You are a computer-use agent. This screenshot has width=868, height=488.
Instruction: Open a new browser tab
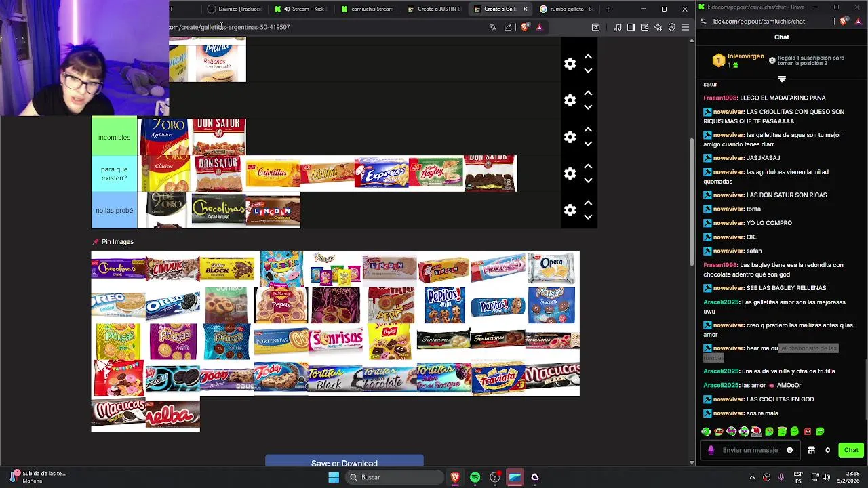pyautogui.click(x=608, y=9)
